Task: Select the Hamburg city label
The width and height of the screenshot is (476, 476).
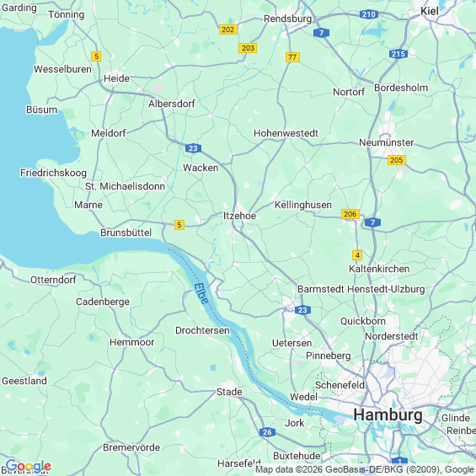Action: click(x=388, y=415)
